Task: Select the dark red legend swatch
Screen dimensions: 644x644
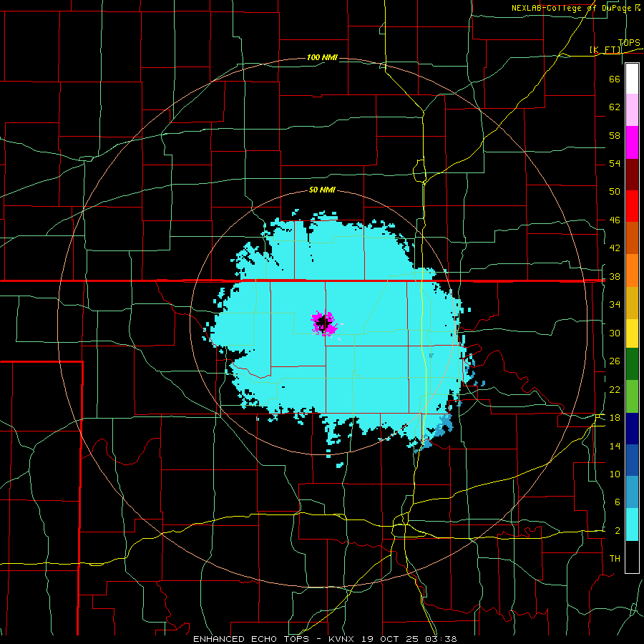Action: coord(632,174)
